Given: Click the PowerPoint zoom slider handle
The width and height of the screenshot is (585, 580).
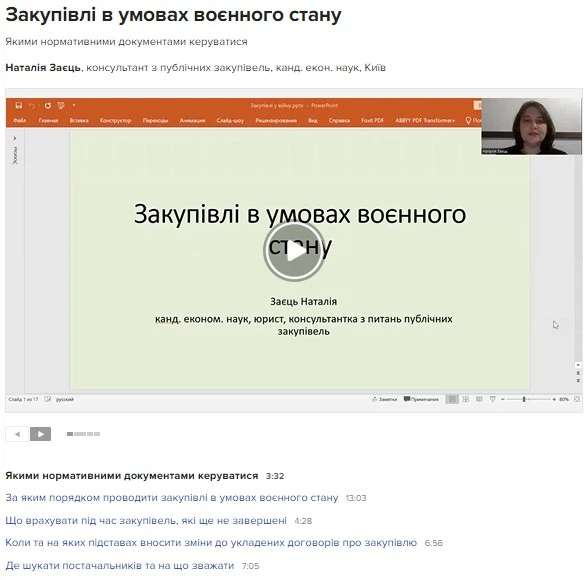Looking at the screenshot, I should (x=524, y=399).
